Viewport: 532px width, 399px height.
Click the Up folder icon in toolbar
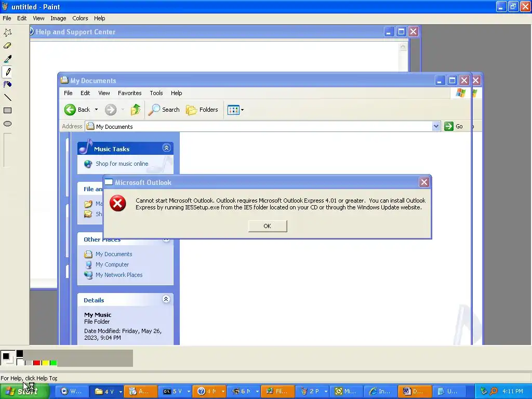click(136, 110)
